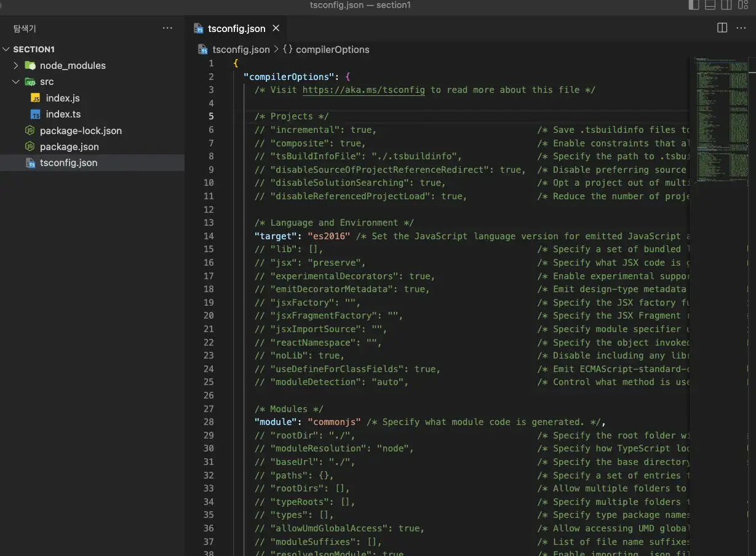756x556 pixels.
Task: Toggle the Secondary Sidebar visibility
Action: pyautogui.click(x=726, y=5)
